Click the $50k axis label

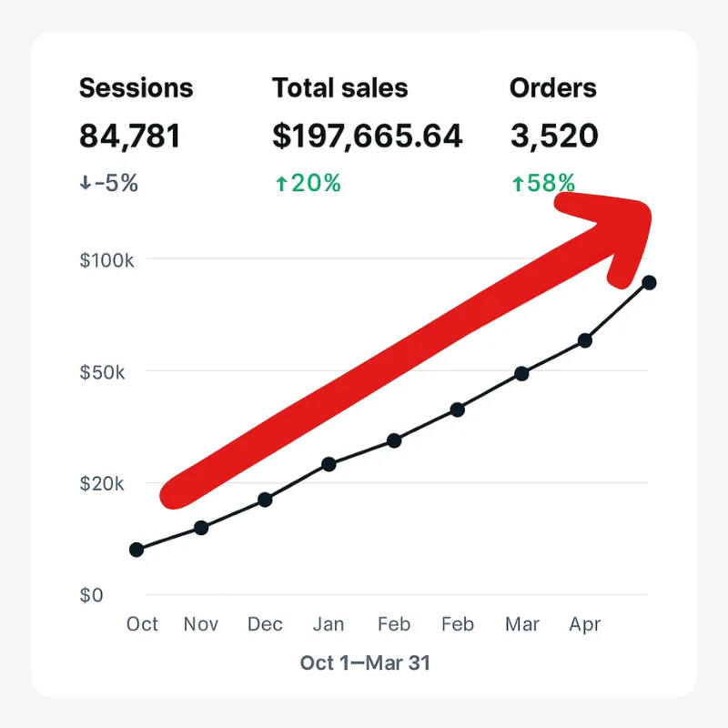(103, 372)
